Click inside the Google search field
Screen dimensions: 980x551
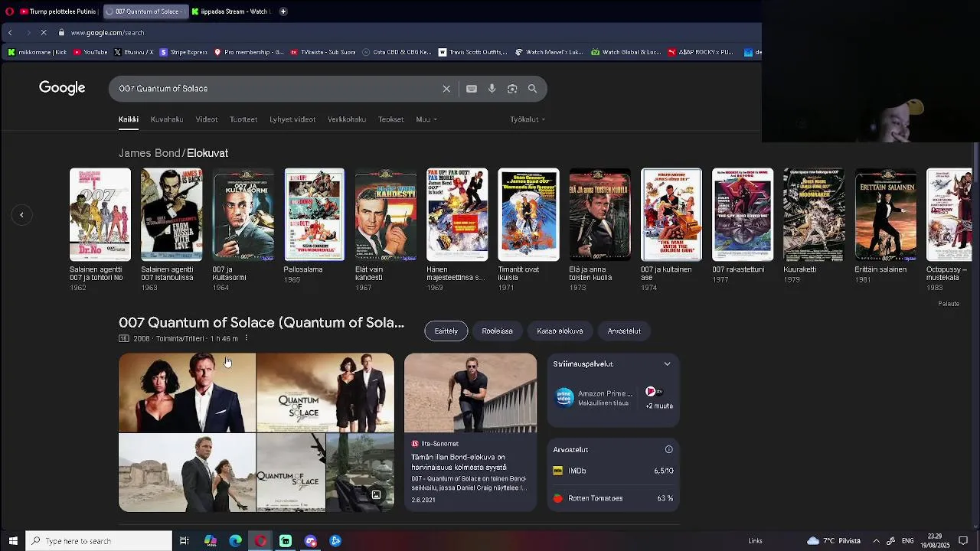click(x=276, y=89)
